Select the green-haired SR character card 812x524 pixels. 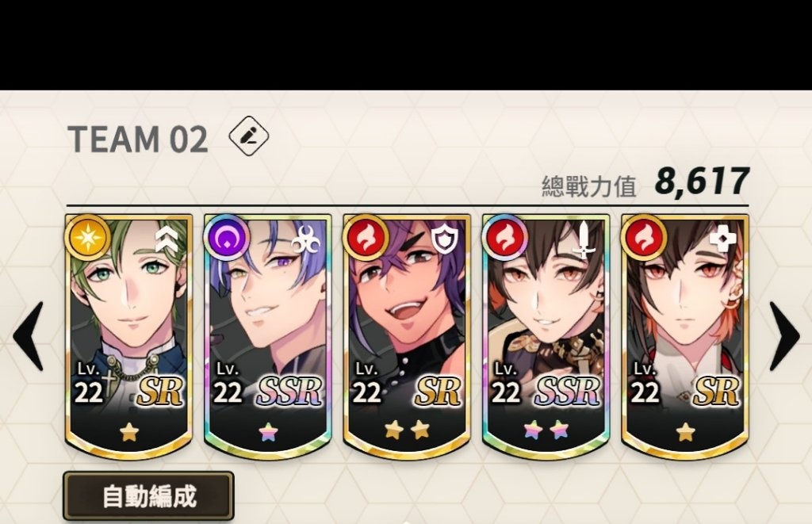coord(129,337)
